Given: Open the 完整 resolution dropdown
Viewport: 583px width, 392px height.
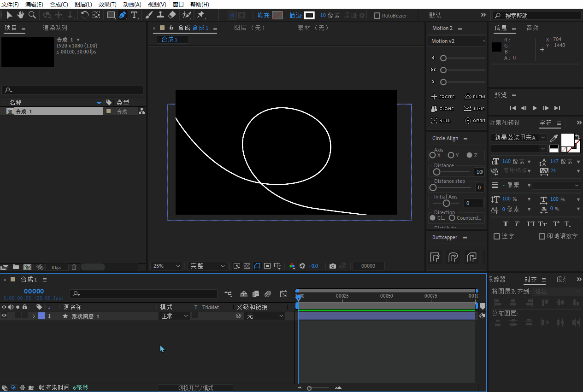Looking at the screenshot, I should click(207, 266).
